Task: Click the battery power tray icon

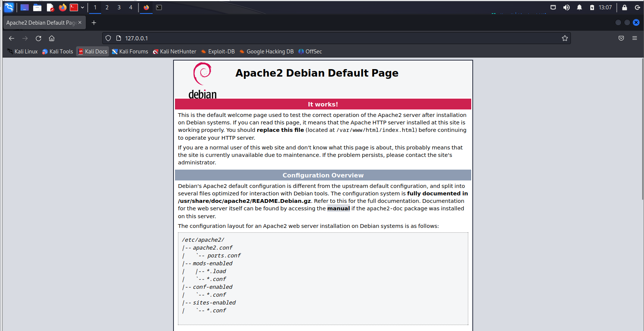Action: [592, 7]
